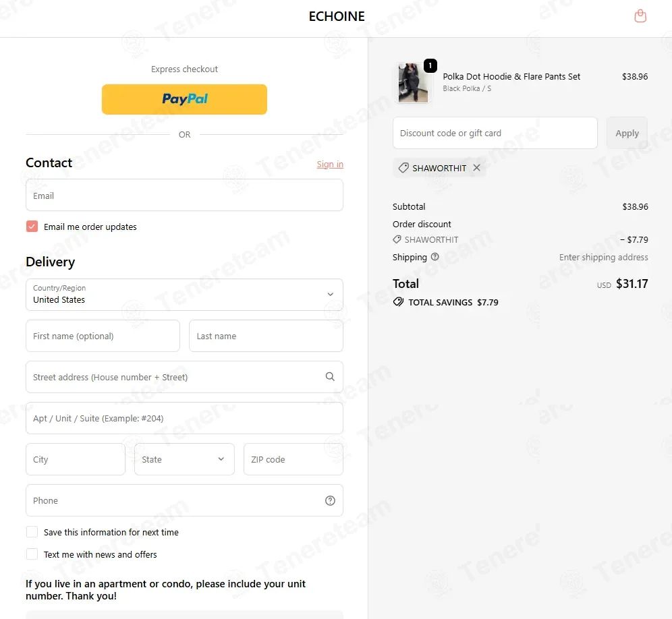Image resolution: width=672 pixels, height=619 pixels.
Task: Expand the State dropdown
Action: click(x=184, y=459)
